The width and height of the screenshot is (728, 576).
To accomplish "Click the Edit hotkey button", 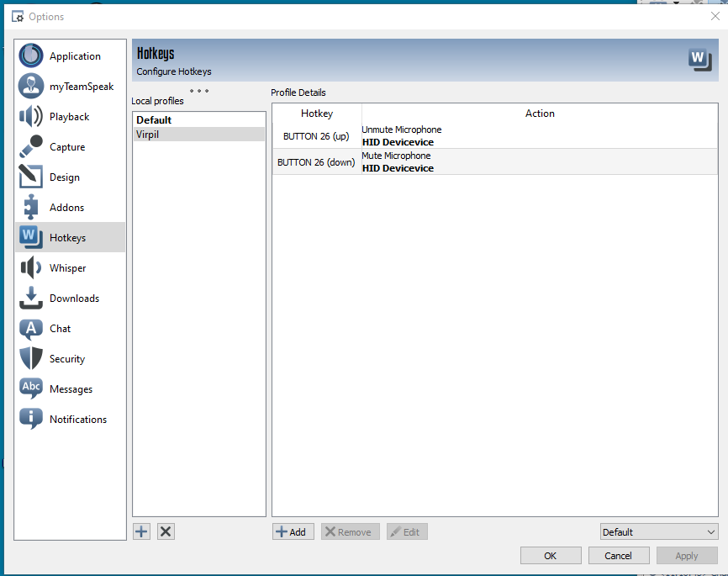I will point(407,532).
